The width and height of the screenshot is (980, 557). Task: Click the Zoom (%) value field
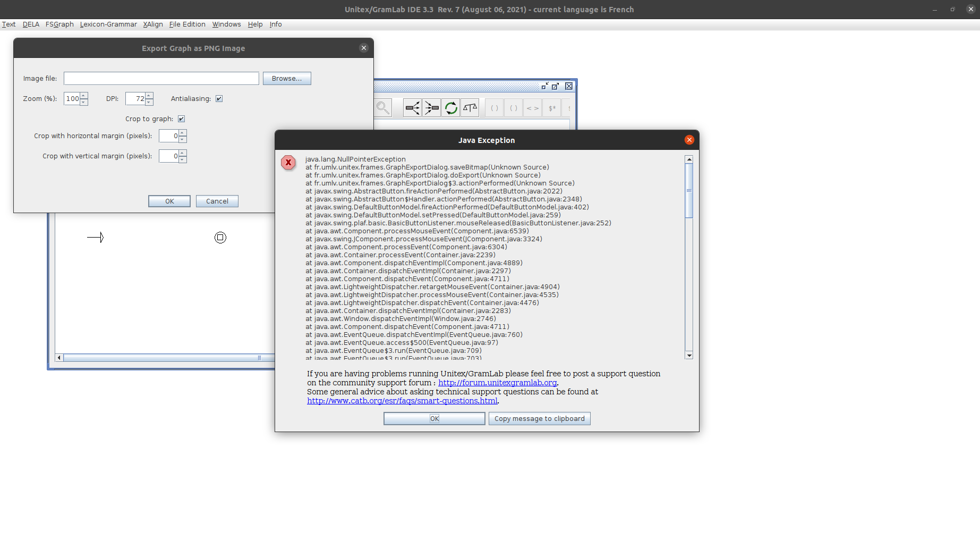tap(72, 99)
